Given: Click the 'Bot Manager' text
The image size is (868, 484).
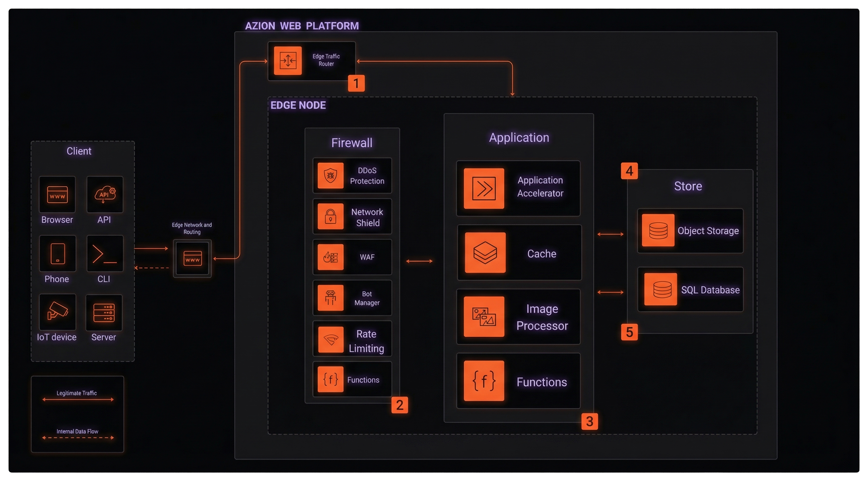Looking at the screenshot, I should click(x=367, y=298).
